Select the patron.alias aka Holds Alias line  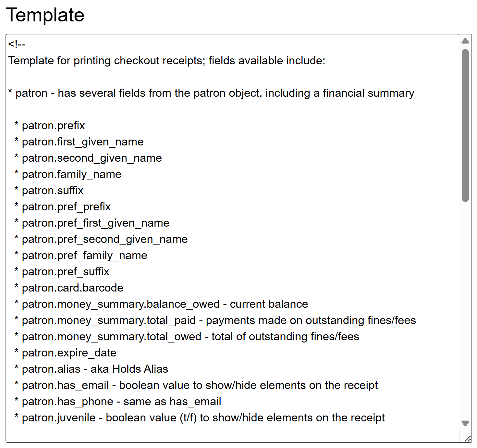tap(92, 369)
